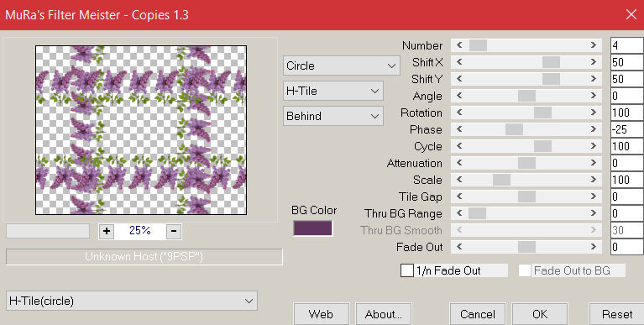Click left arrow of Rotation slider
This screenshot has height=325, width=644.
[x=459, y=113]
